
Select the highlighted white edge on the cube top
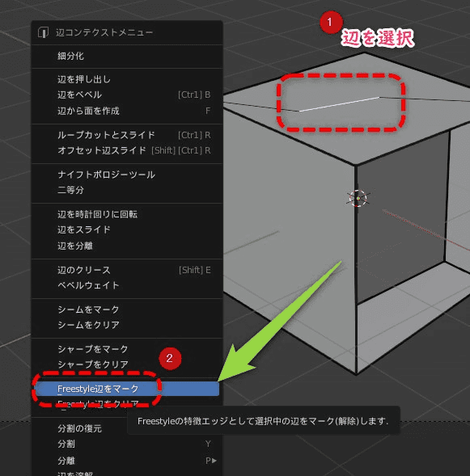(340, 104)
